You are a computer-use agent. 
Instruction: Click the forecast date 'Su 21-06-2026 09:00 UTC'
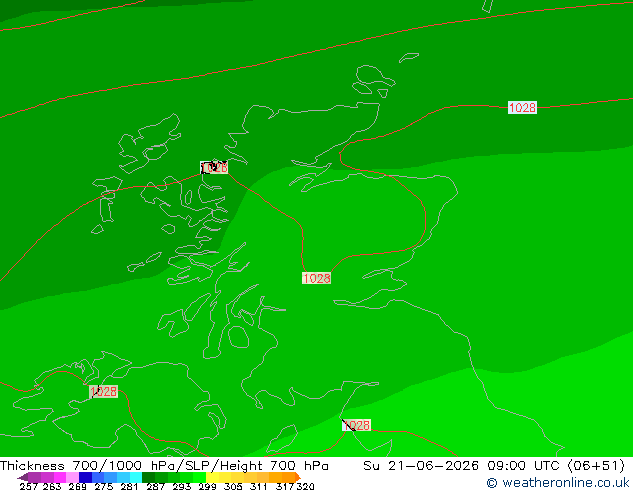[464, 465]
